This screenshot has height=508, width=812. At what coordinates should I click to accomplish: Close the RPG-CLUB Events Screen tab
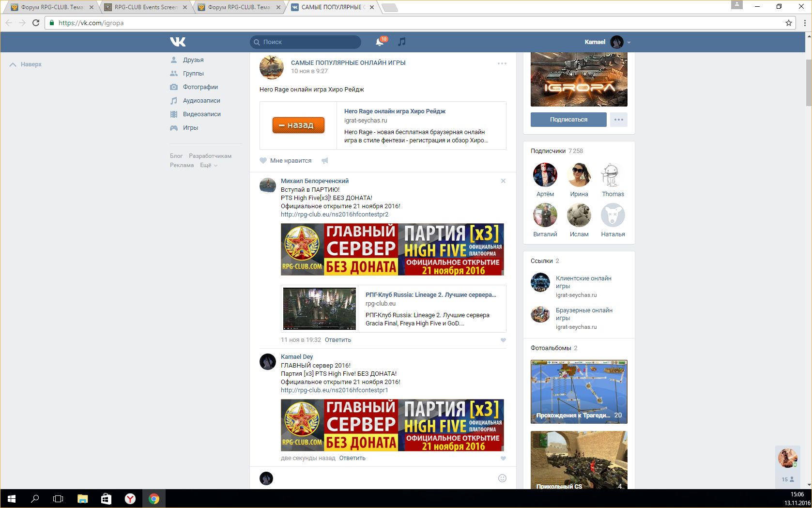click(185, 7)
